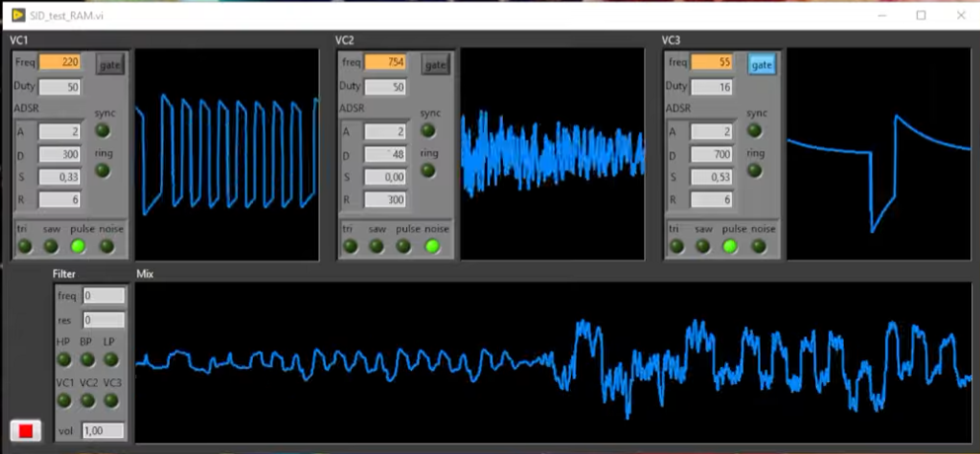The width and height of the screenshot is (980, 454).
Task: Click the VC2 Duty input field
Action: [385, 87]
